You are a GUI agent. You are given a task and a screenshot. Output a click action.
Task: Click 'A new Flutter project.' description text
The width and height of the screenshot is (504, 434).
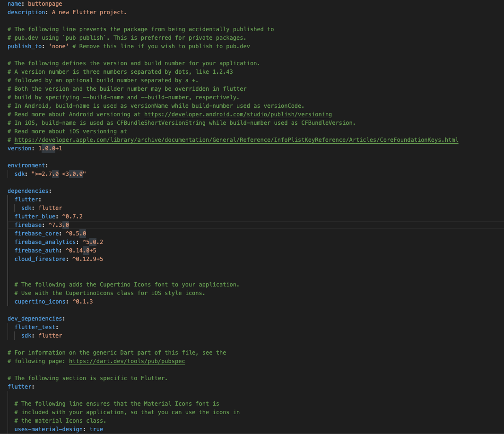[x=89, y=12]
